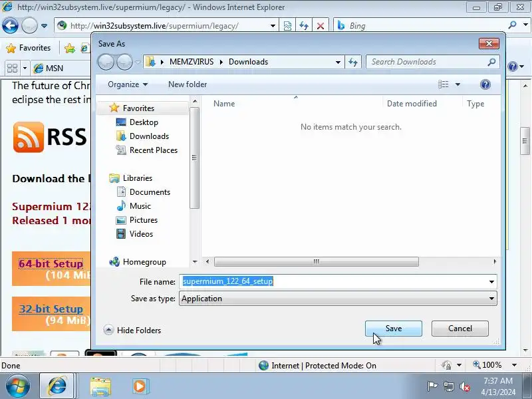Open File name history dropdown arrow
The height and width of the screenshot is (399, 532).
click(491, 281)
